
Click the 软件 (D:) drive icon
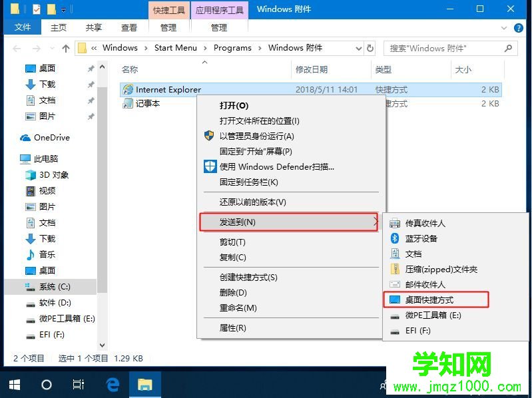click(31, 303)
